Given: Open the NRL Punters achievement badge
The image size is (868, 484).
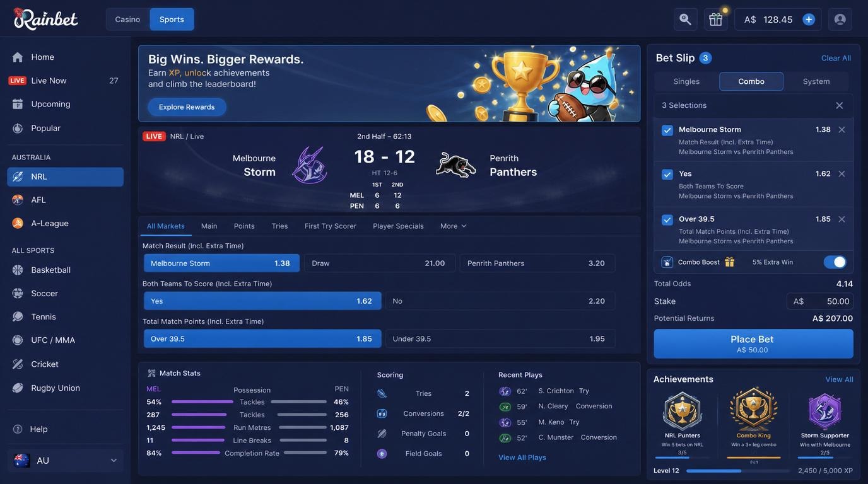Looking at the screenshot, I should click(682, 410).
